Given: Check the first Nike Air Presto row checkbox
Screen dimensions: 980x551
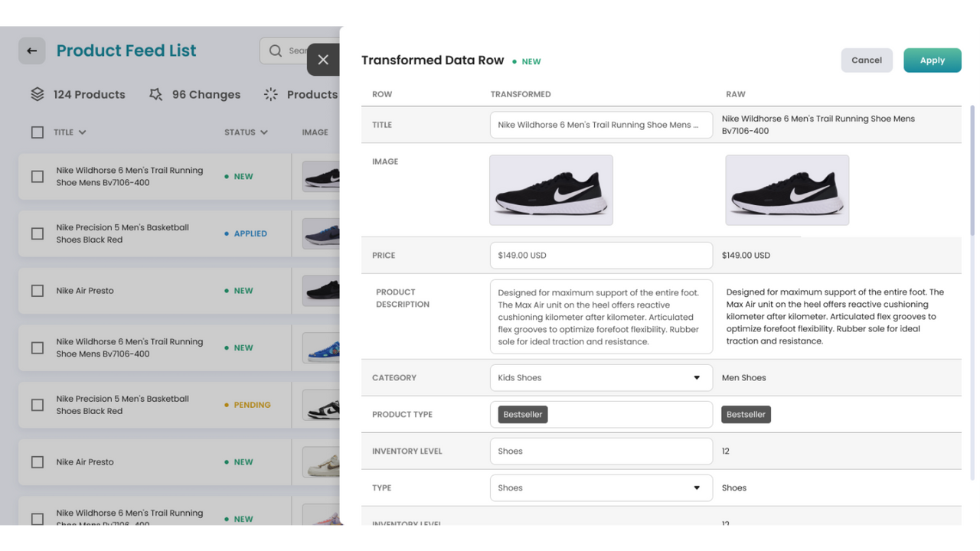Looking at the screenshot, I should pos(38,291).
